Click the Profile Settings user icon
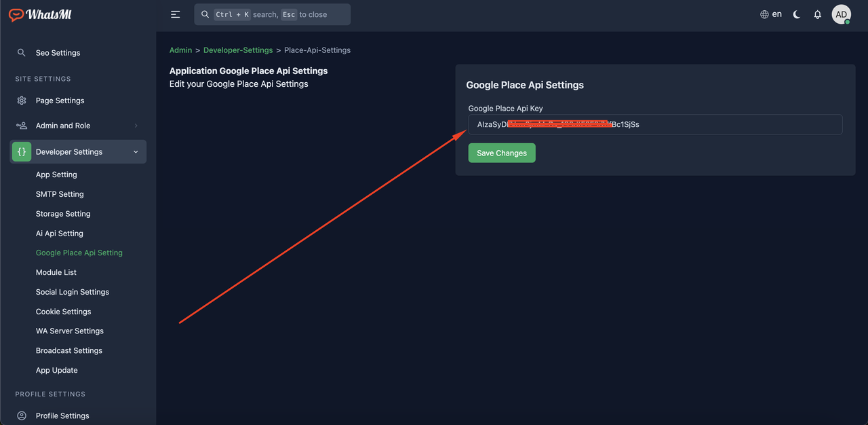 (22, 415)
